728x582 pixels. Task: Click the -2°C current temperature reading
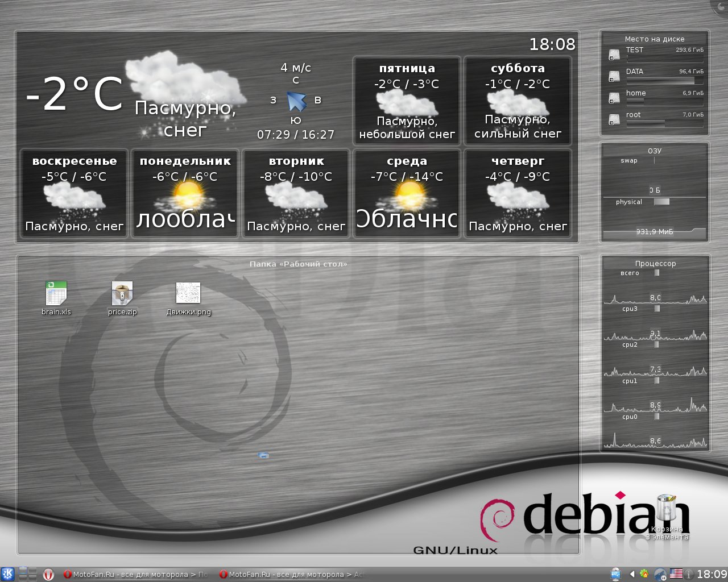pos(74,94)
